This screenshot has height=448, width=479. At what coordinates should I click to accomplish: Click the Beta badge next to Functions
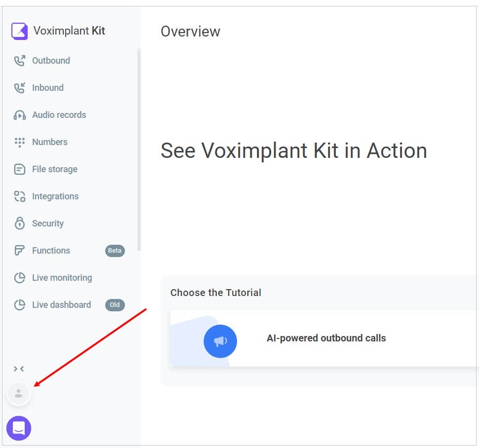tap(115, 251)
